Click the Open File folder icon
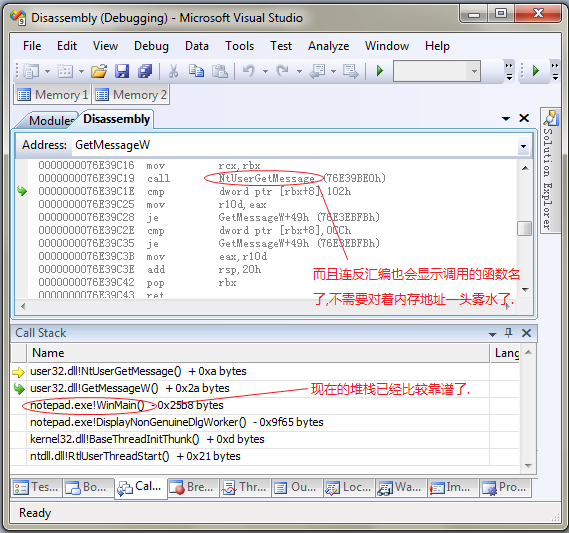The width and height of the screenshot is (569, 533). click(x=99, y=71)
